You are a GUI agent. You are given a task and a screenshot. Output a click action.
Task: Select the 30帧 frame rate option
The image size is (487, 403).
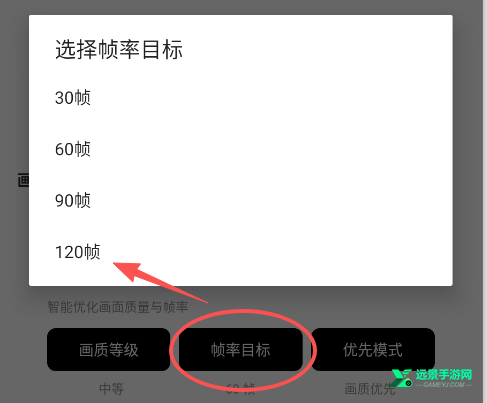(x=240, y=98)
